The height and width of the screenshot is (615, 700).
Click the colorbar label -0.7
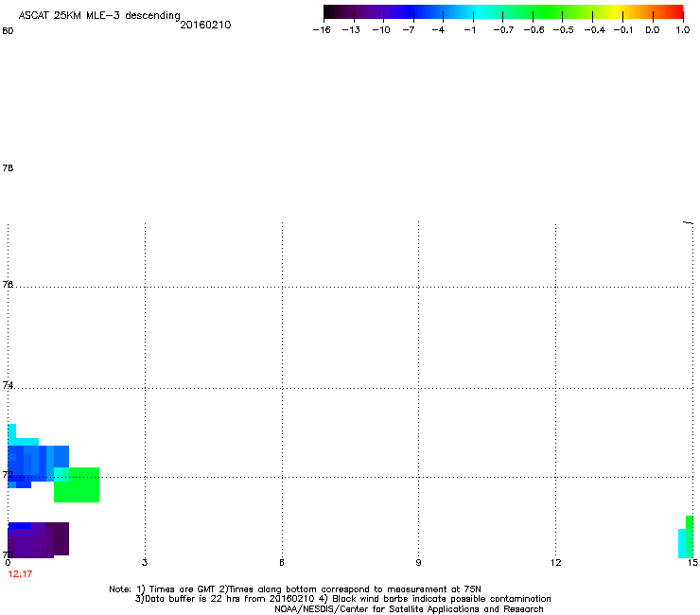tap(503, 30)
